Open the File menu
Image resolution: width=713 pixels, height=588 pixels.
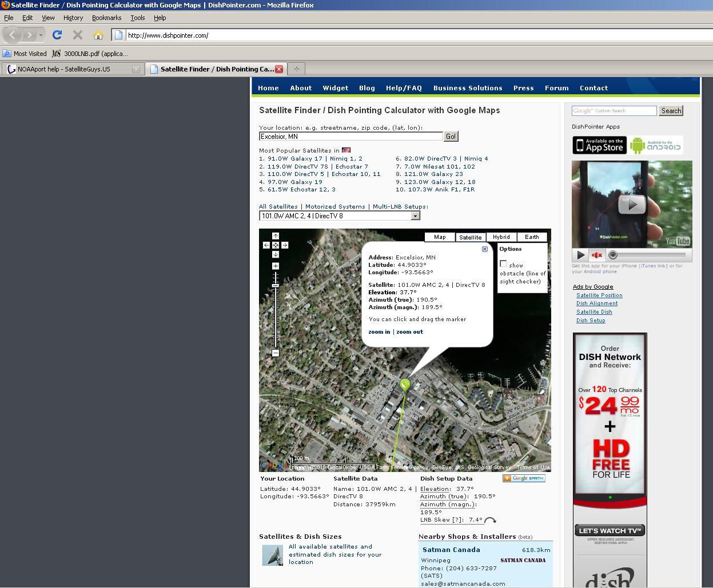click(9, 18)
